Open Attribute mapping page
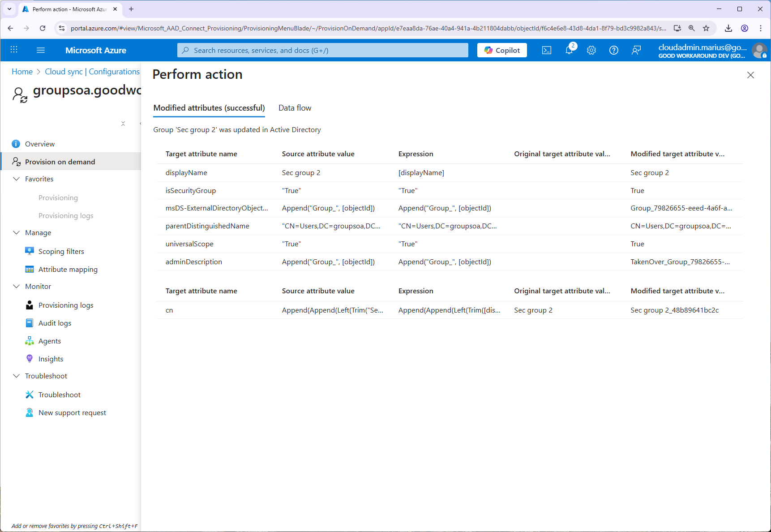Viewport: 771px width, 532px height. pos(68,269)
